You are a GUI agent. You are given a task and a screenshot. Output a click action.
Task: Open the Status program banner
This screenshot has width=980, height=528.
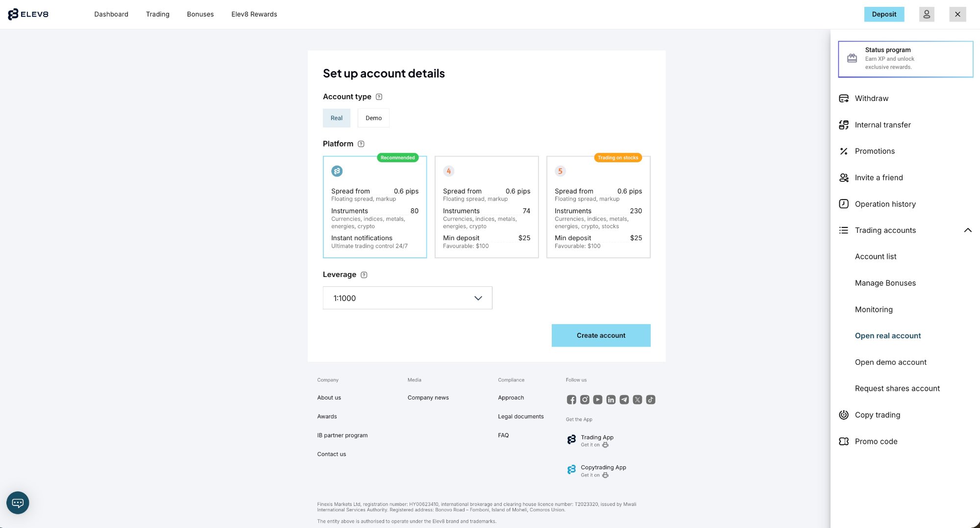point(905,59)
